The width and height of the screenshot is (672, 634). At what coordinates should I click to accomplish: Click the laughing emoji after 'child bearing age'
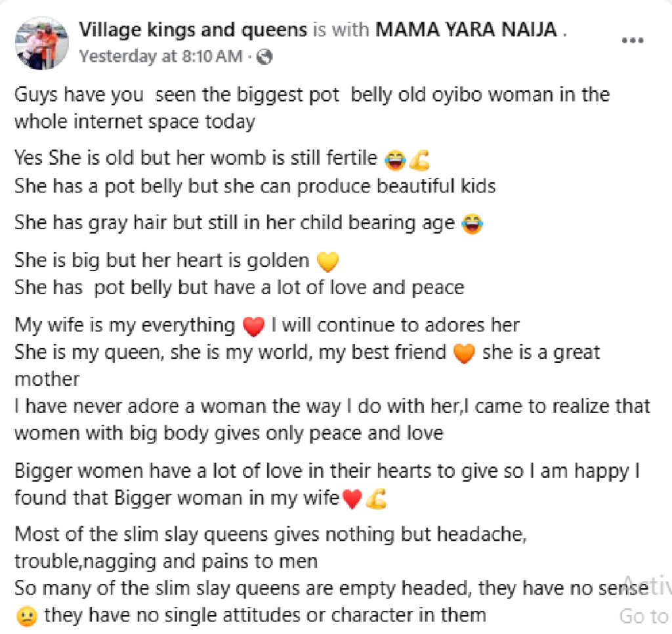tap(472, 224)
